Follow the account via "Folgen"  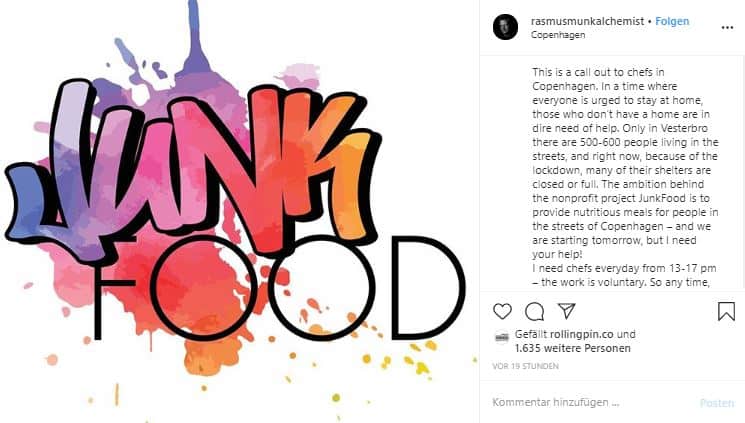672,20
